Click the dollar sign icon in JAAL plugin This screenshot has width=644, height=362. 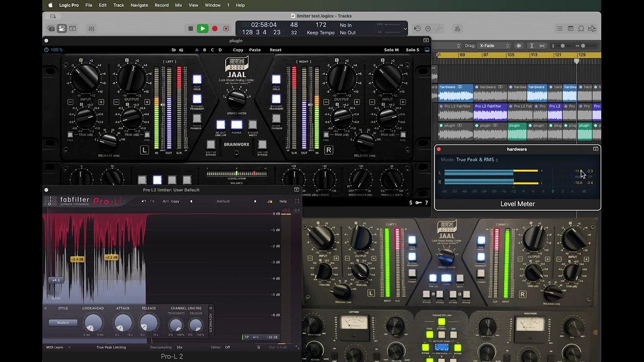coord(411,203)
